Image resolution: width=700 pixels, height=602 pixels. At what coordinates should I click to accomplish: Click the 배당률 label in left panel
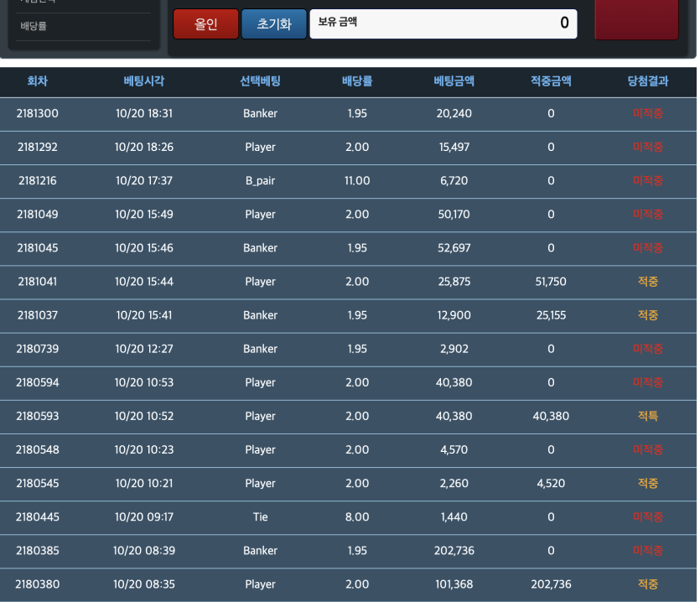34,26
